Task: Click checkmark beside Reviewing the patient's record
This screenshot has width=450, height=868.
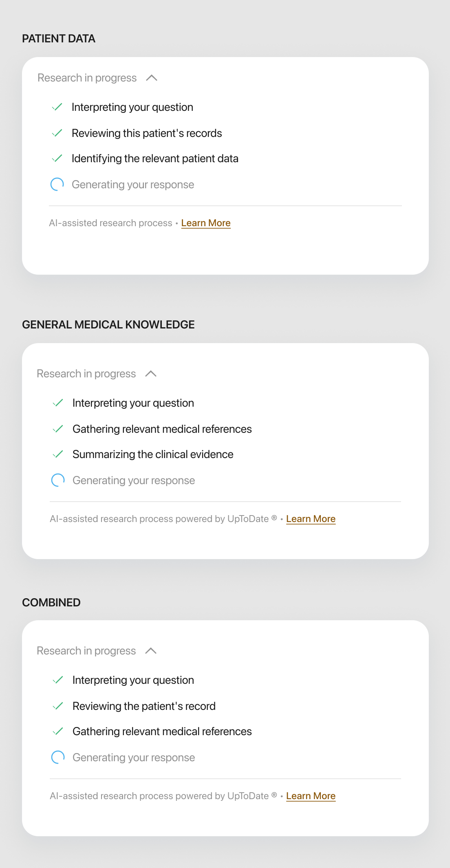Action: coord(58,706)
